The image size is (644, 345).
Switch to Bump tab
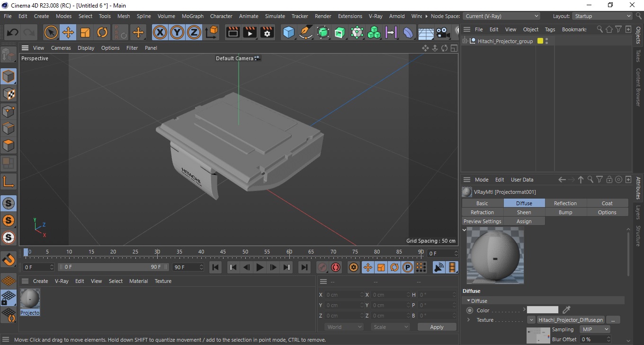pos(565,212)
